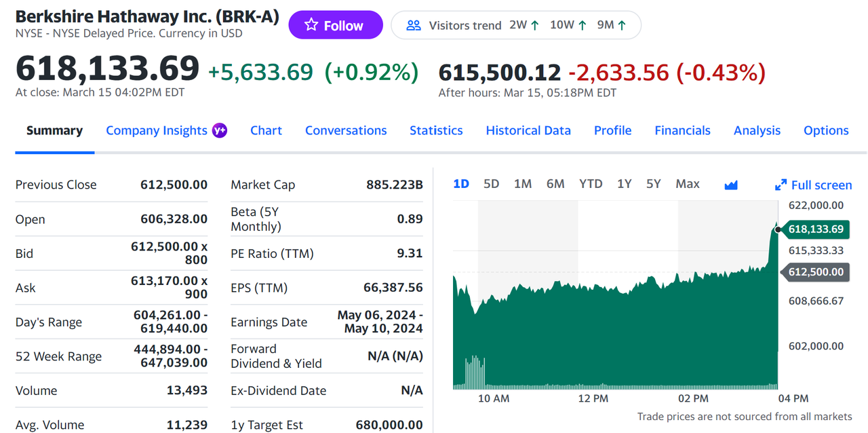Open the Options tab

click(x=826, y=130)
